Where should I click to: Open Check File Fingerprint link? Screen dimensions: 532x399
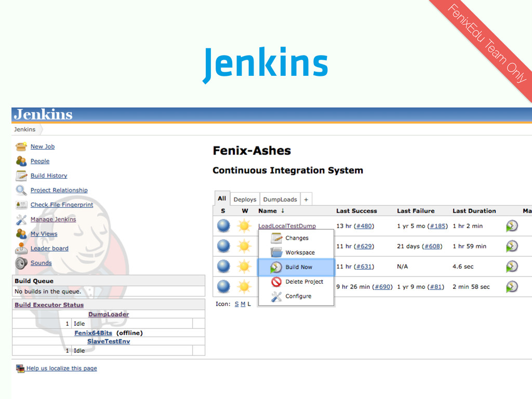point(62,205)
